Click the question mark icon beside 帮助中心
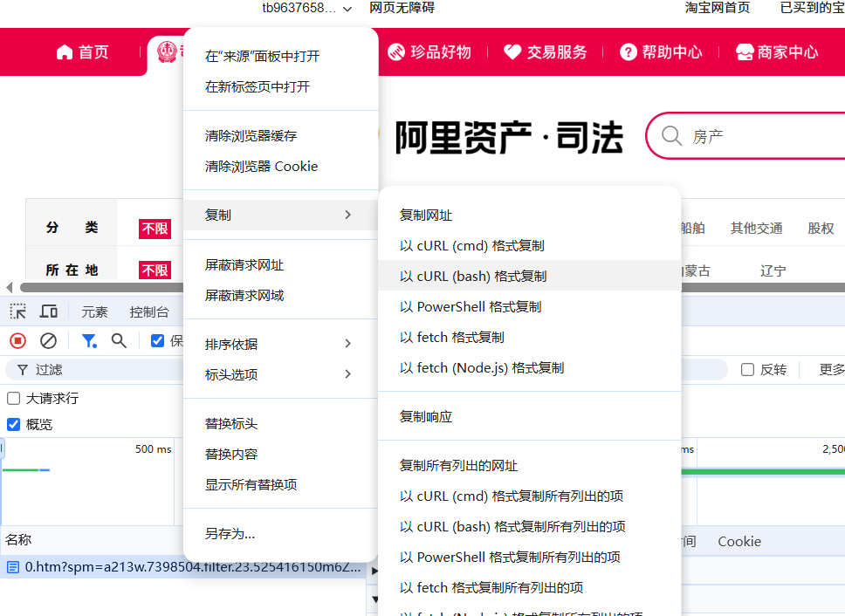Screen dimensions: 845x616 (x=629, y=52)
